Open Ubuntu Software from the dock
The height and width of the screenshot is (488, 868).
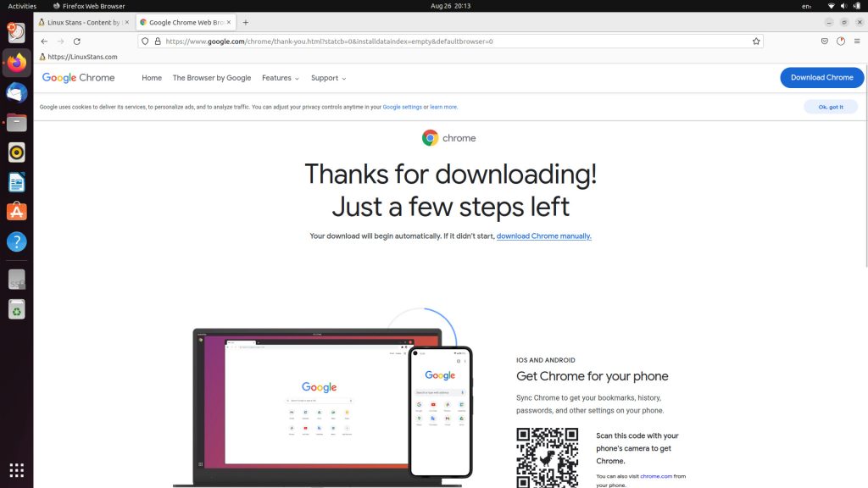pos(17,212)
